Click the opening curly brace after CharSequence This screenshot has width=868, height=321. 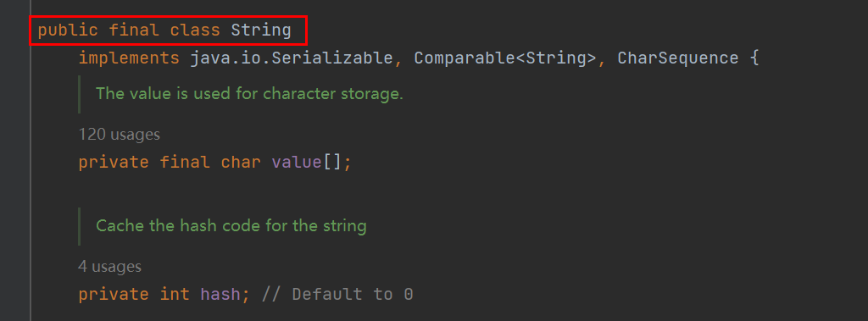(x=754, y=58)
